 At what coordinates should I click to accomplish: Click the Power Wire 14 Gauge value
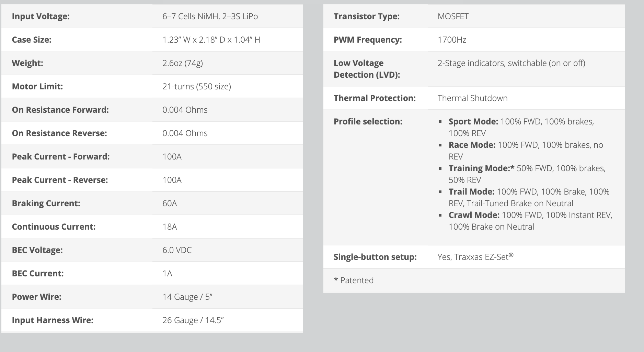187,297
